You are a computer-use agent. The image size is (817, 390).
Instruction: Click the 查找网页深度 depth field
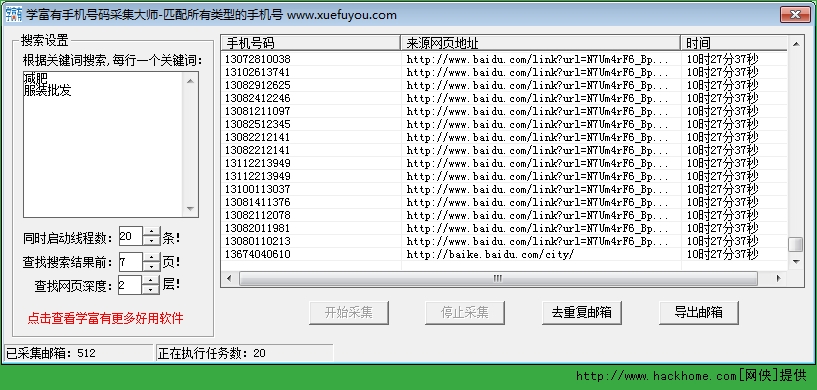[130, 285]
